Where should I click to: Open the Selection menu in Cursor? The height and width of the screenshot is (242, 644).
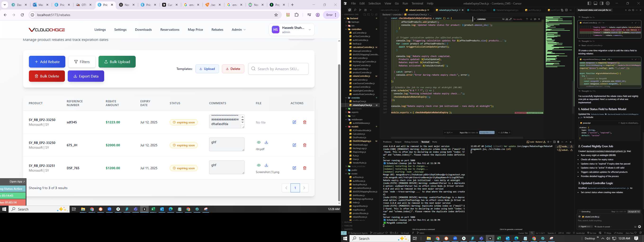375,4
